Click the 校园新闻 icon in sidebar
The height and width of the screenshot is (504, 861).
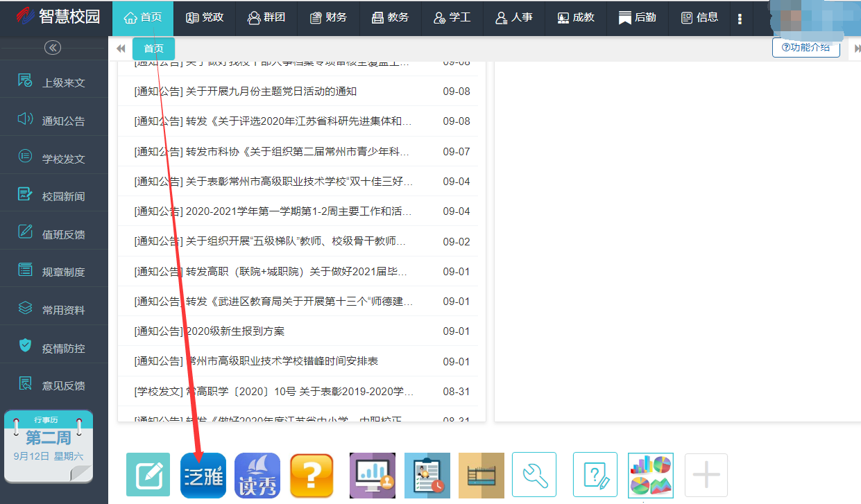point(25,194)
